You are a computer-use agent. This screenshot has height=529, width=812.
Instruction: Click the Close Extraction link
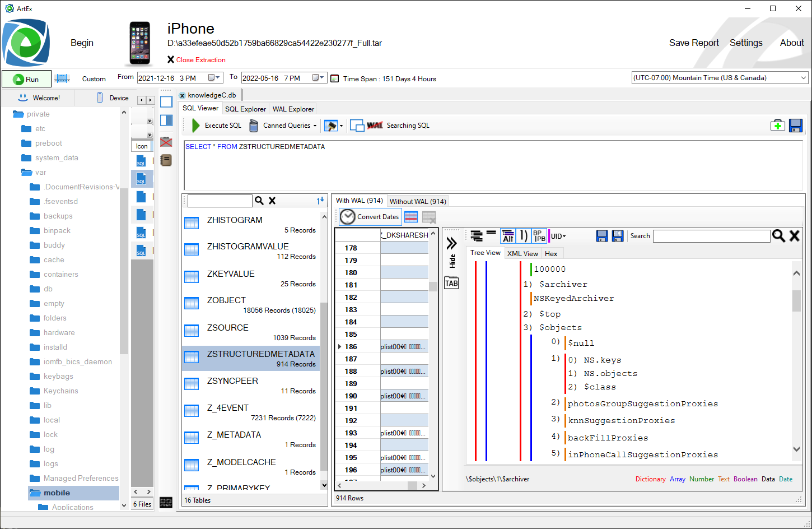197,60
